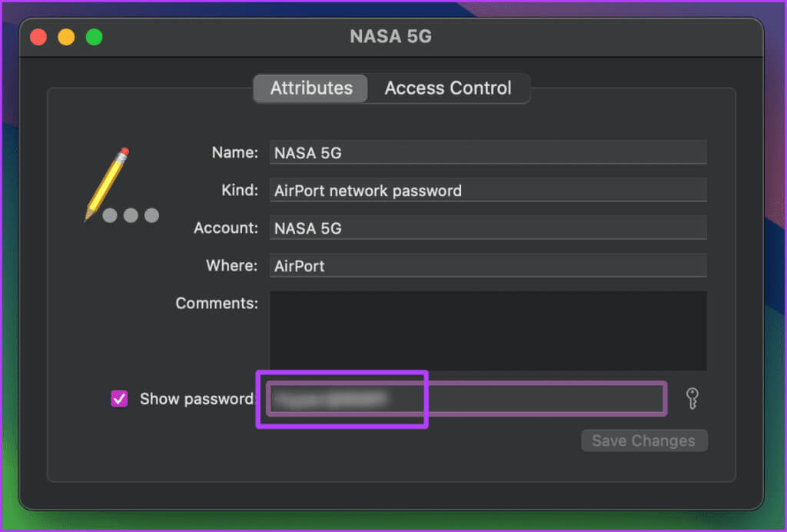Image resolution: width=787 pixels, height=532 pixels.
Task: Click inside the Comments text area
Action: click(488, 331)
